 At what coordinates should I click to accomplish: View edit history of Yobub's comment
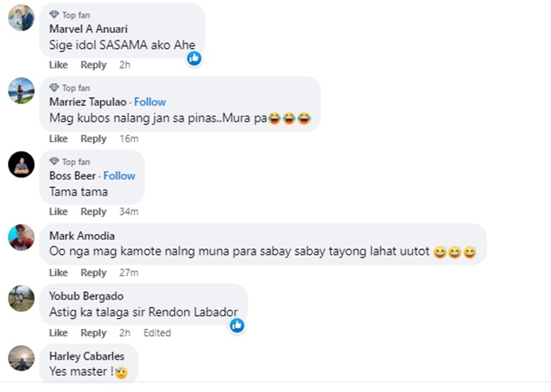click(157, 333)
